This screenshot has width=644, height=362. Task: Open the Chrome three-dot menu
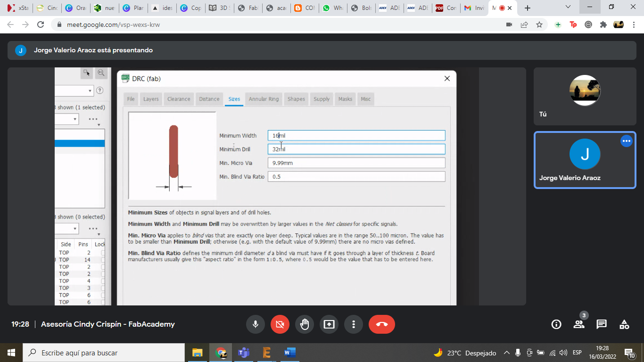pyautogui.click(x=634, y=25)
